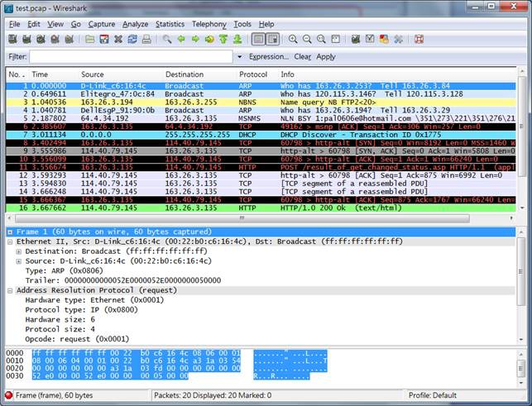Select packet 3 NBNS name query row
The height and width of the screenshot is (406, 532).
pos(261,102)
